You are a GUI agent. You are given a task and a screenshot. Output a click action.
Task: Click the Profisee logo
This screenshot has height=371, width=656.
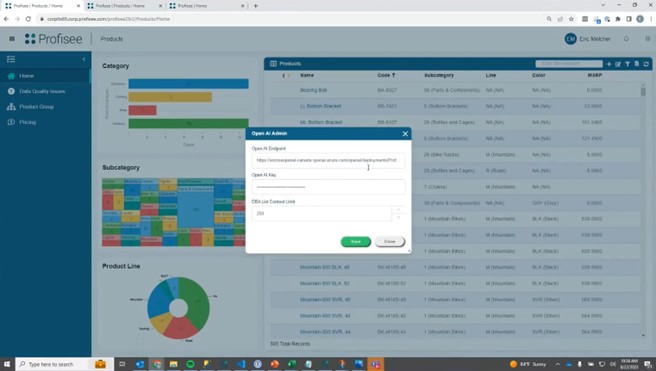coord(54,39)
